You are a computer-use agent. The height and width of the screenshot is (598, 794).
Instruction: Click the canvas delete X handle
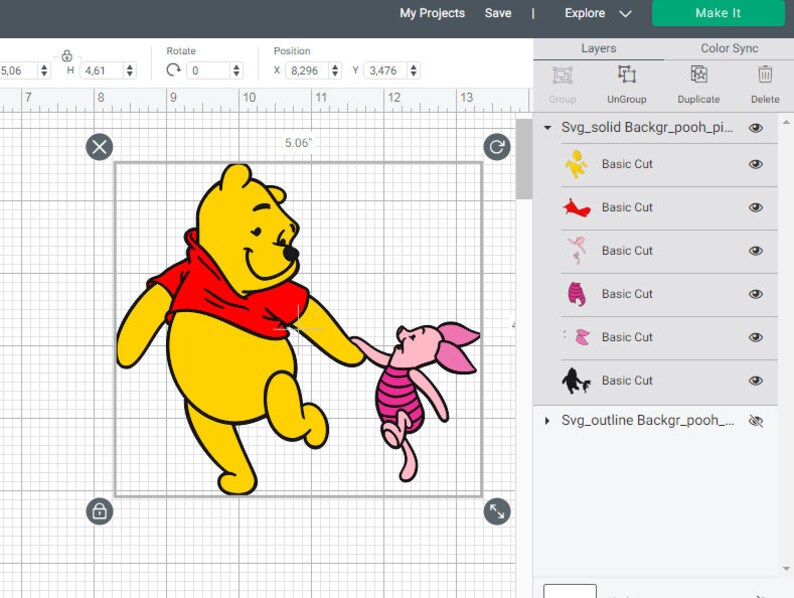[x=99, y=147]
